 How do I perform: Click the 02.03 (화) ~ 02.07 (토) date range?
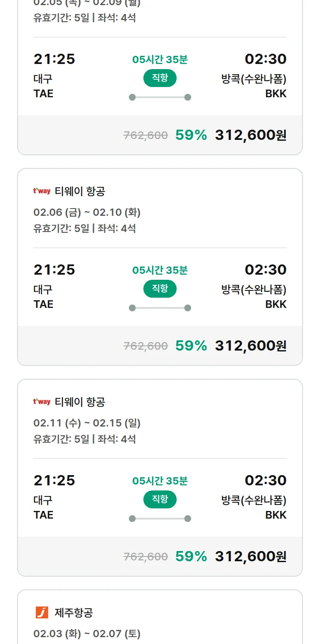coord(87,634)
